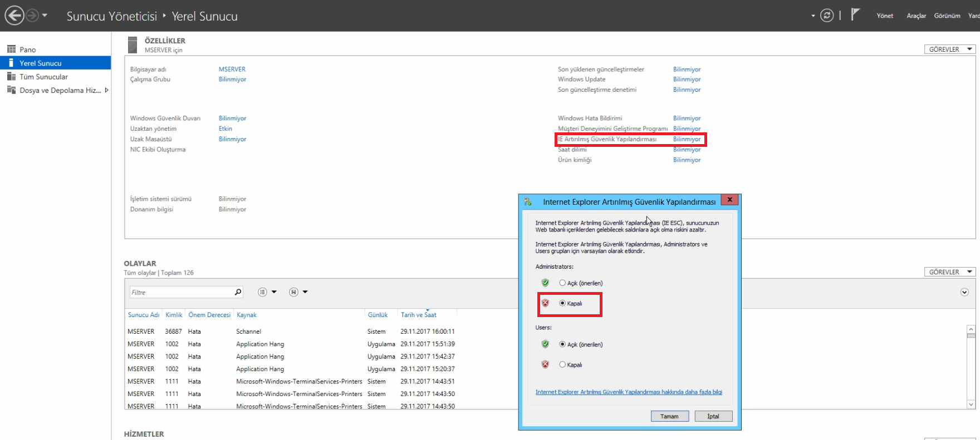Screen dimensions: 980x440
Task: Click the green shield icon under Users
Action: 545,344
